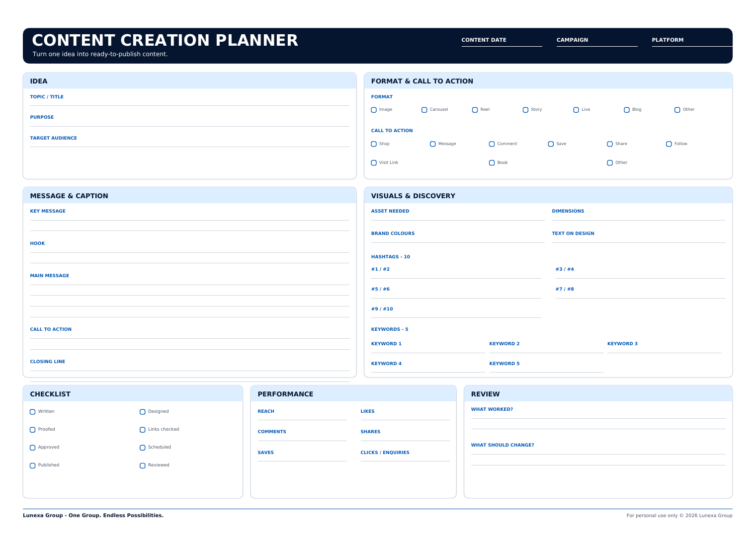Check the Message call-to-action box
Image resolution: width=756 pixels, height=534 pixels.
(x=433, y=144)
